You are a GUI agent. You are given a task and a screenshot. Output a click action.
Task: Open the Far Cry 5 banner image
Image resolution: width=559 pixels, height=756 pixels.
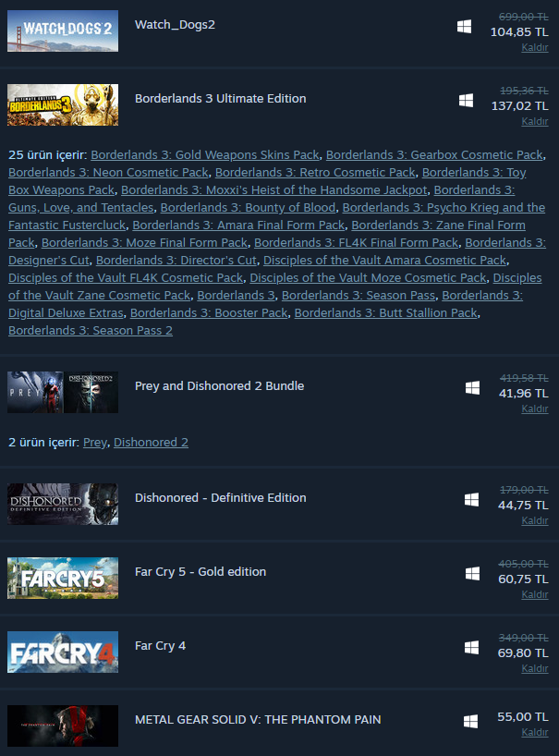tap(63, 578)
